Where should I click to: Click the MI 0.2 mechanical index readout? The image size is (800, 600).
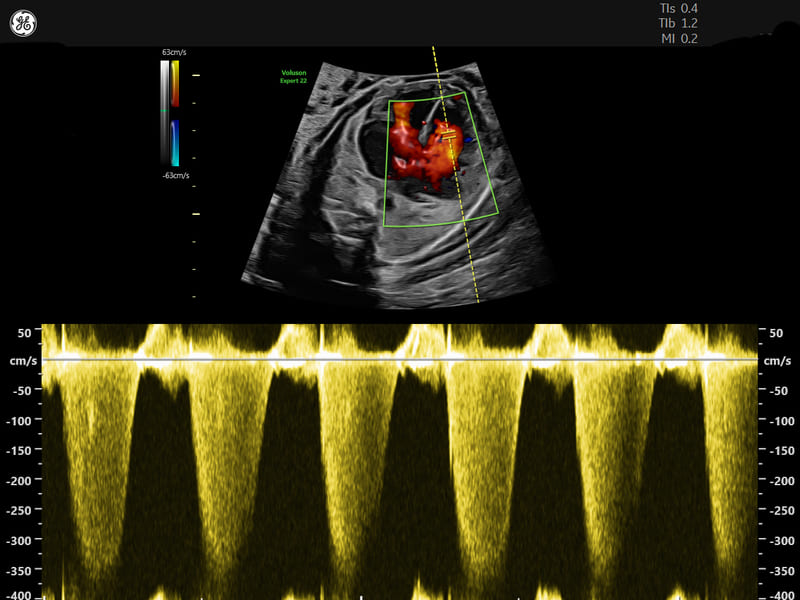coord(679,39)
